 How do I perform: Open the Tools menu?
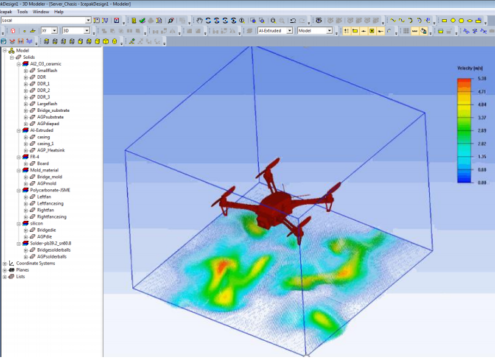click(x=22, y=12)
